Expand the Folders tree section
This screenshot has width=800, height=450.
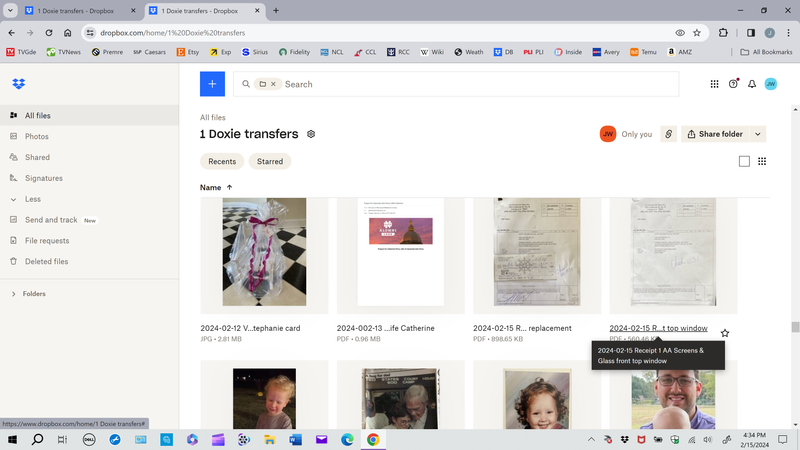point(14,294)
